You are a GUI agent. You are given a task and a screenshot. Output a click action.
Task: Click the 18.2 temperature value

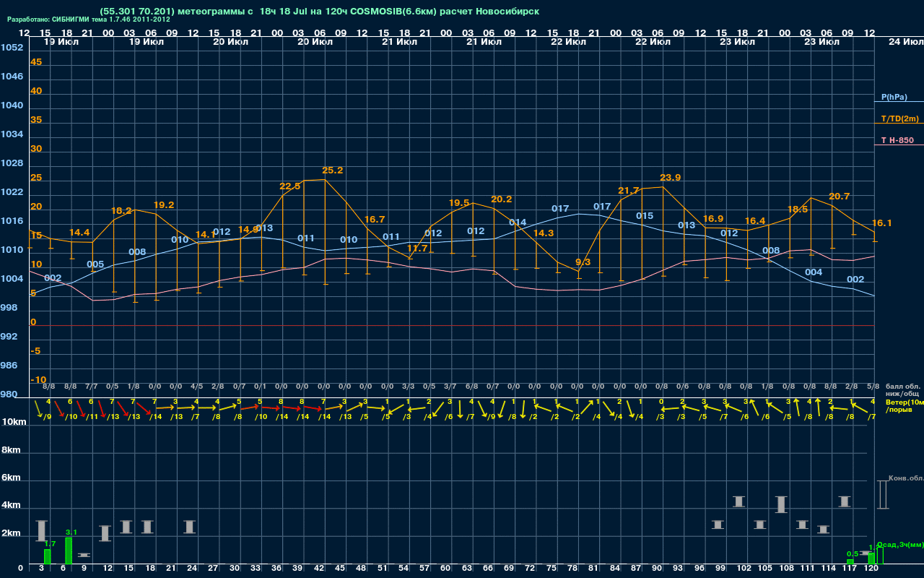(x=121, y=211)
